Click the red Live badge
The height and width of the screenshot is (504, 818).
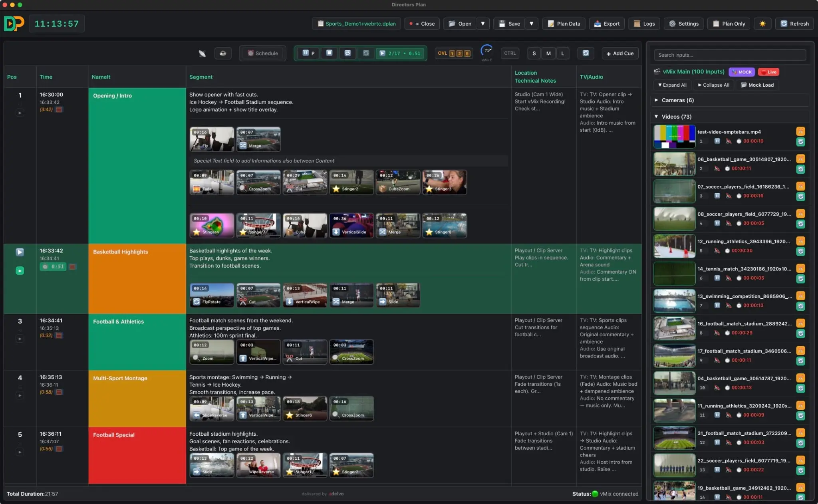click(768, 72)
